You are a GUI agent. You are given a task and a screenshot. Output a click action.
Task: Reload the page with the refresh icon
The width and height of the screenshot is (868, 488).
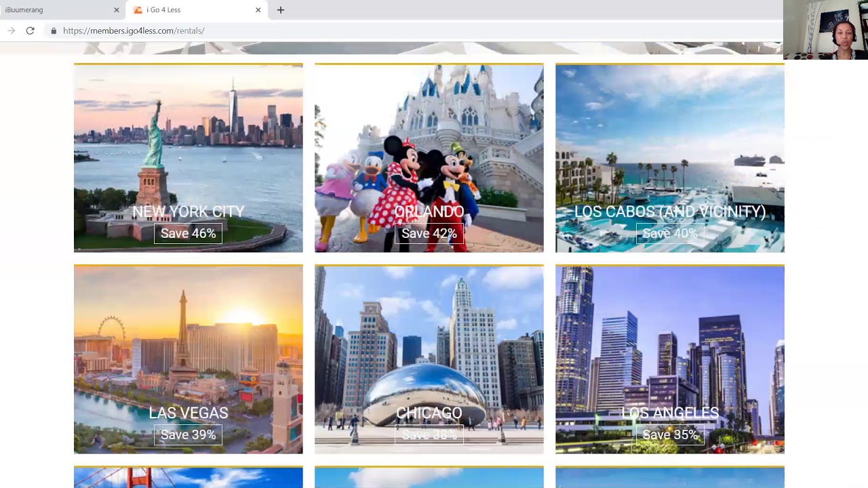[x=30, y=30]
